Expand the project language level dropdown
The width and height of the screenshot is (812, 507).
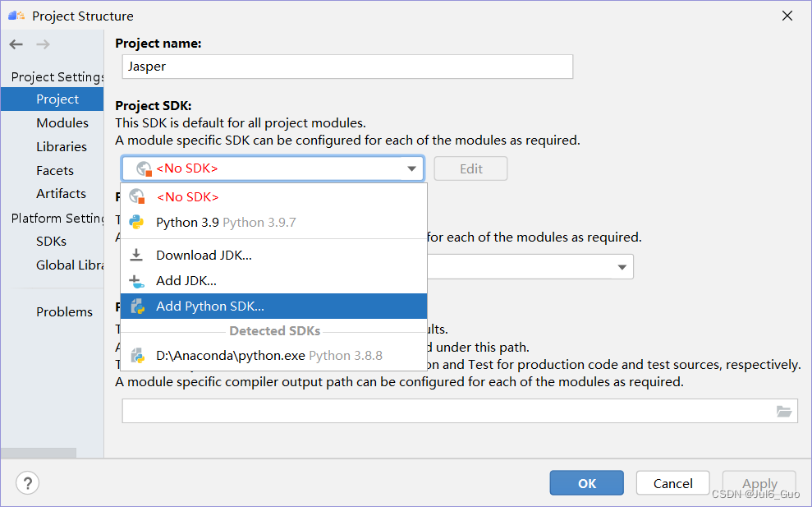coord(622,267)
